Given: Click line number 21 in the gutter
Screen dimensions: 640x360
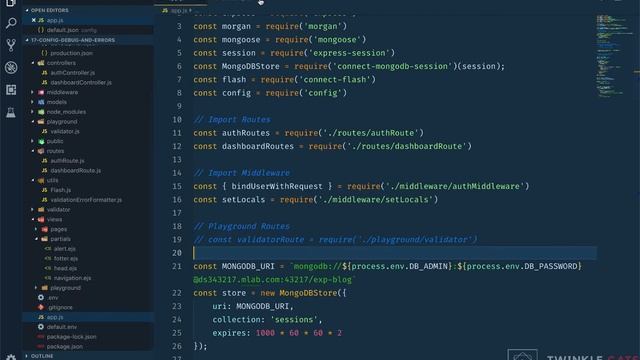Looking at the screenshot, I should [177, 267].
